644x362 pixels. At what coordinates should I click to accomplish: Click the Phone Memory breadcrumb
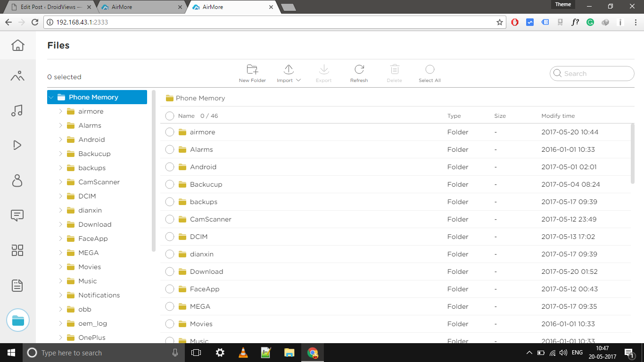tap(200, 98)
